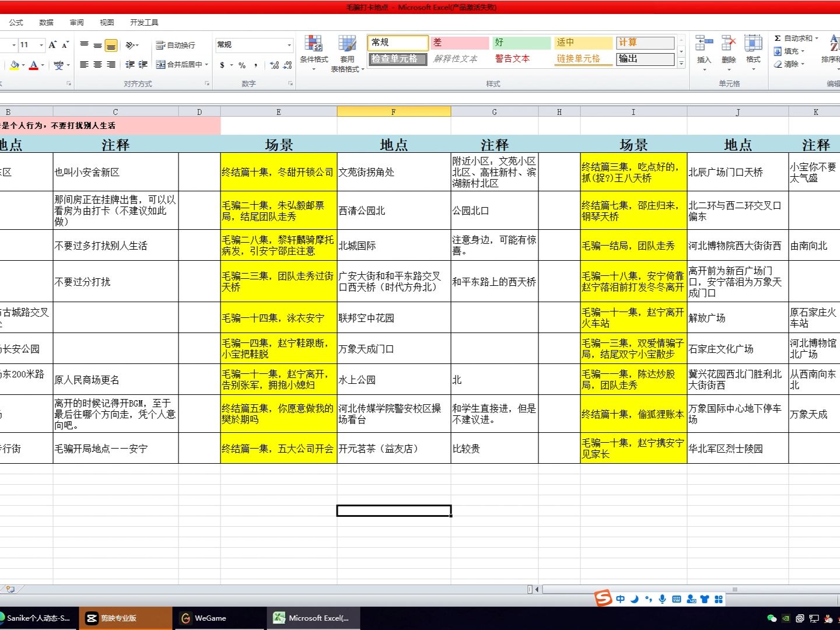Open the font color dropdown arrow
The width and height of the screenshot is (840, 630).
(x=43, y=65)
